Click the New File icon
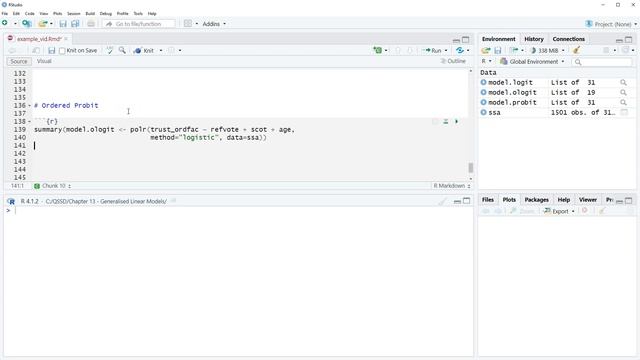640x360 pixels. coord(5,24)
